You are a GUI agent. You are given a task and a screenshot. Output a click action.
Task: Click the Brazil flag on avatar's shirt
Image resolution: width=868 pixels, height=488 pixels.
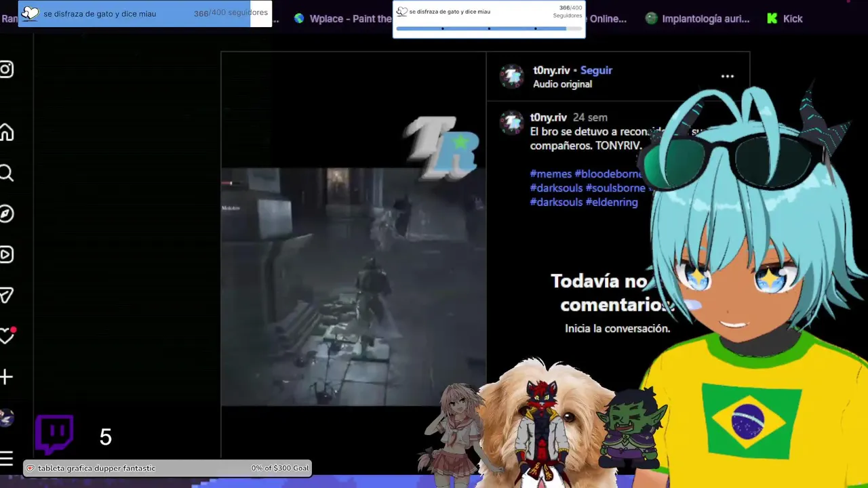(751, 420)
